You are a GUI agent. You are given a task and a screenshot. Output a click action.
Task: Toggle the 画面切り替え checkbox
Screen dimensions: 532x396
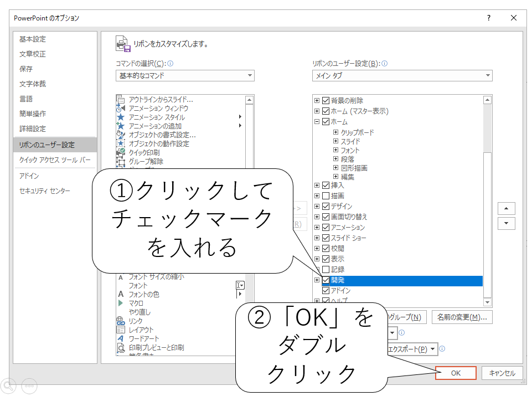coord(326,217)
